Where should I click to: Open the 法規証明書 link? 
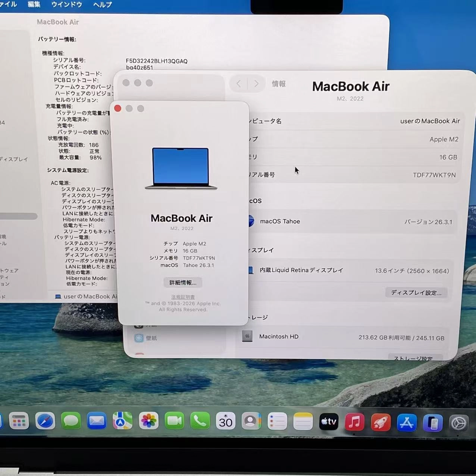click(183, 297)
